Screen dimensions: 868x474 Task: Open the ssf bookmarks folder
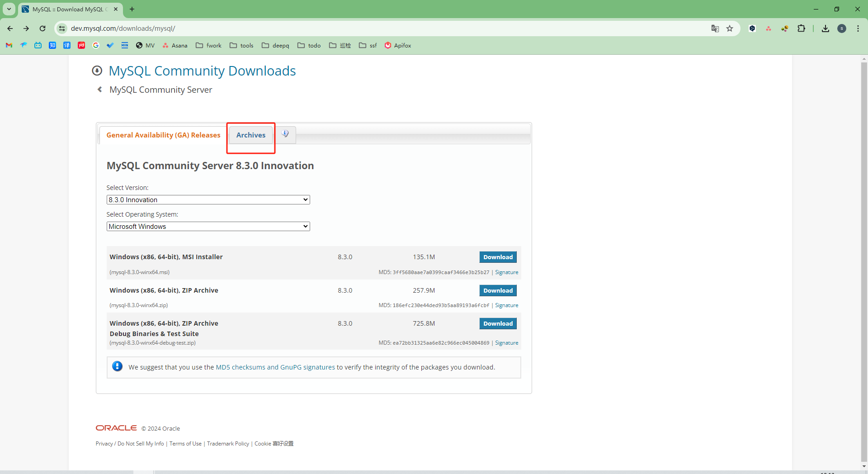(x=368, y=45)
